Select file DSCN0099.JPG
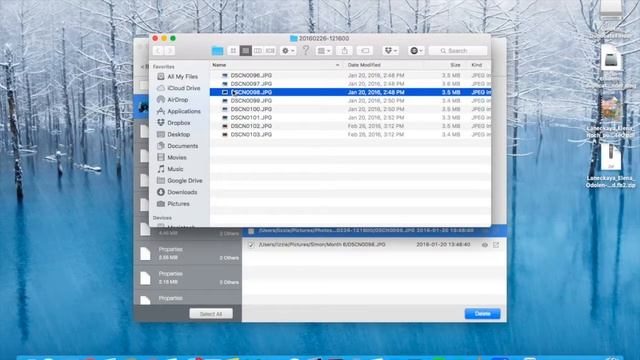640x360 pixels. (x=350, y=100)
